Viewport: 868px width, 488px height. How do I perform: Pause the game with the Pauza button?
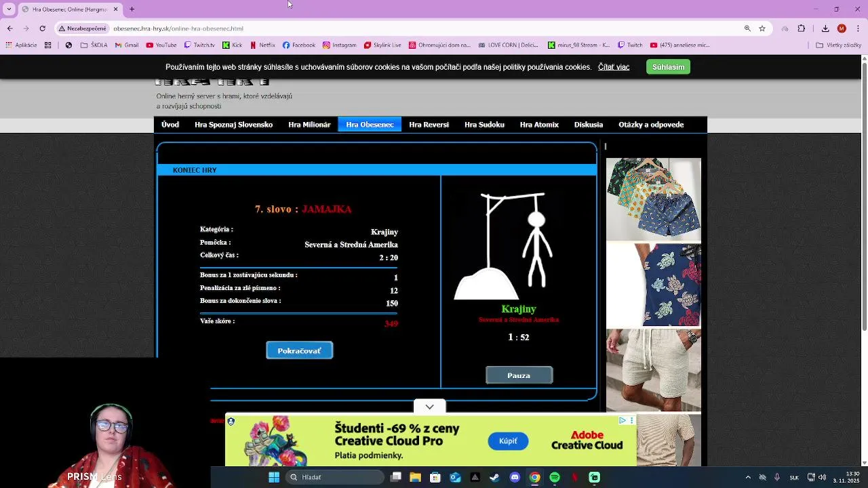coord(519,375)
